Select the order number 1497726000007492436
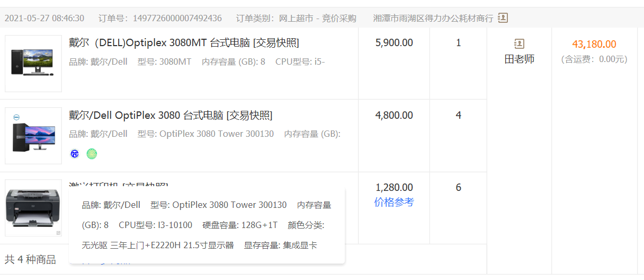Screen dimensions: 644x280 pyautogui.click(x=177, y=18)
